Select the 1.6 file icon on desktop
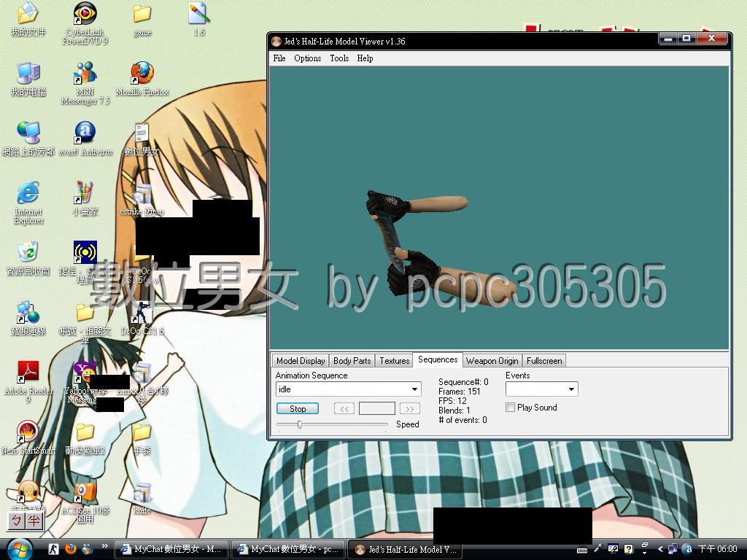The image size is (747, 560). point(199,20)
